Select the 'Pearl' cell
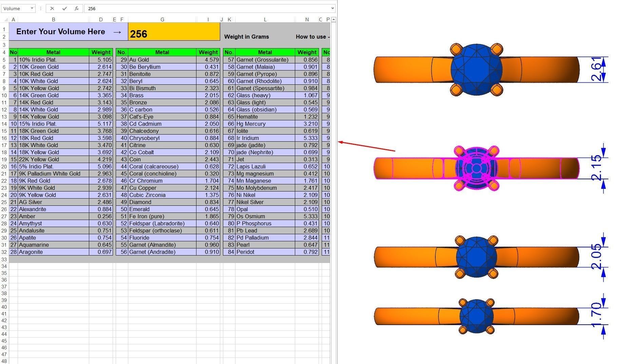Image resolution: width=643 pixels, height=364 pixels. pos(265,245)
